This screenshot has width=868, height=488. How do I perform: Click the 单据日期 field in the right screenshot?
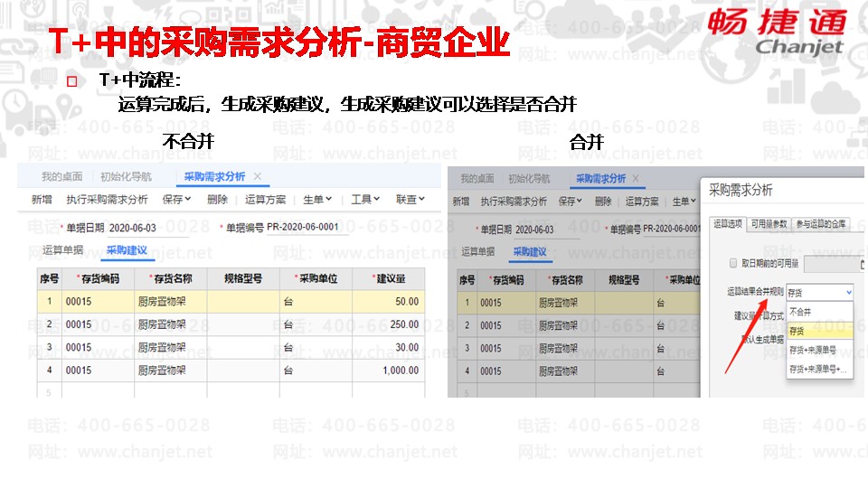(x=547, y=230)
